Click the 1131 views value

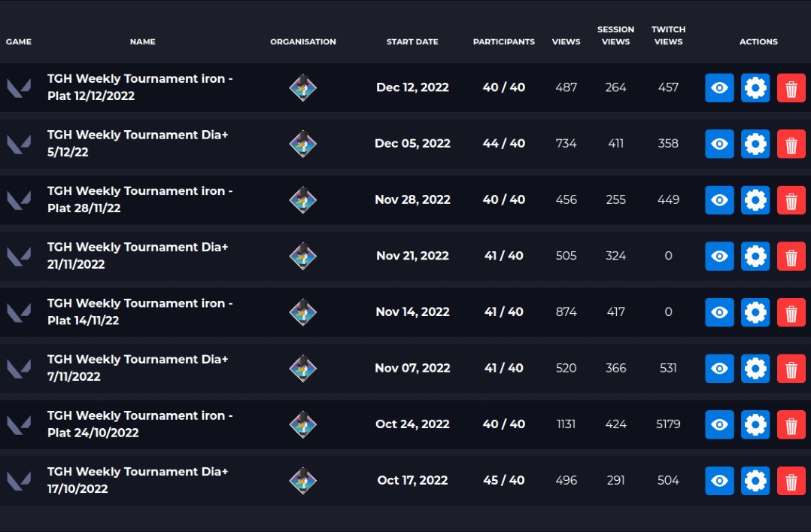click(x=566, y=424)
